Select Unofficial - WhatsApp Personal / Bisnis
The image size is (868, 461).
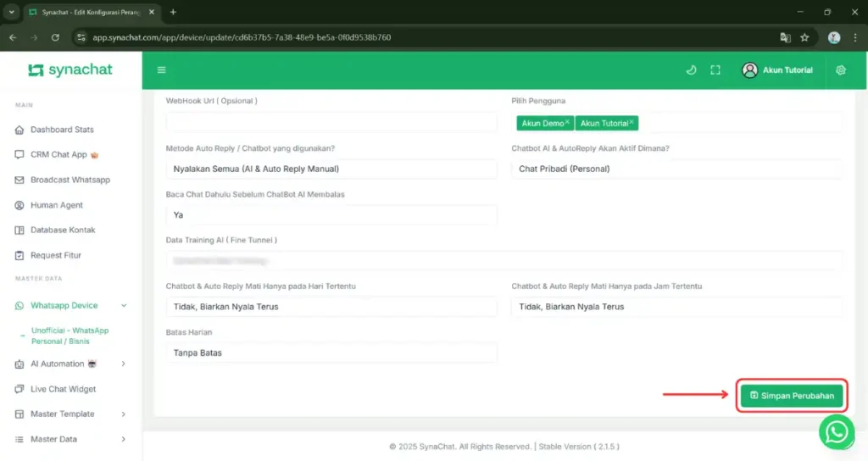(x=70, y=336)
